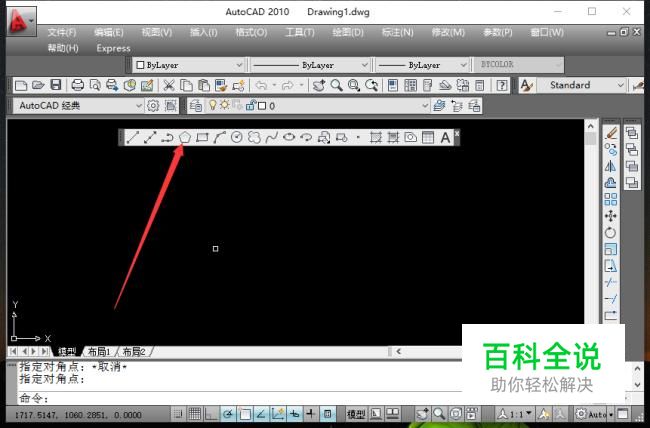Click the Cut scissors icon
This screenshot has width=650, height=428.
tap(168, 85)
